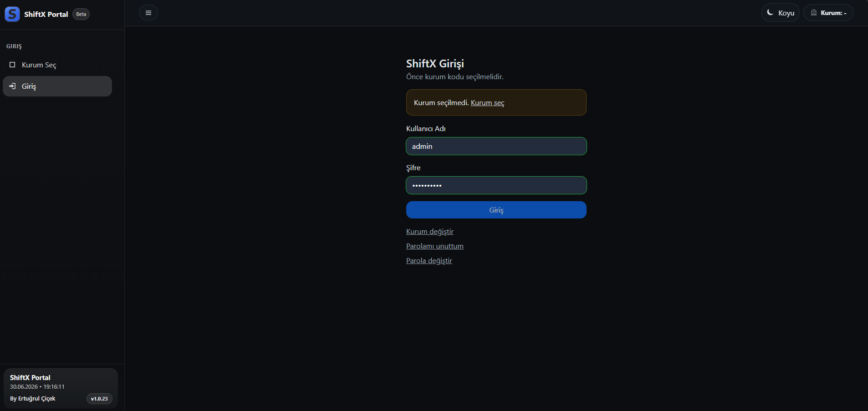The image size is (868, 411).
Task: Open the 'Parola değiştir' link
Action: [429, 261]
